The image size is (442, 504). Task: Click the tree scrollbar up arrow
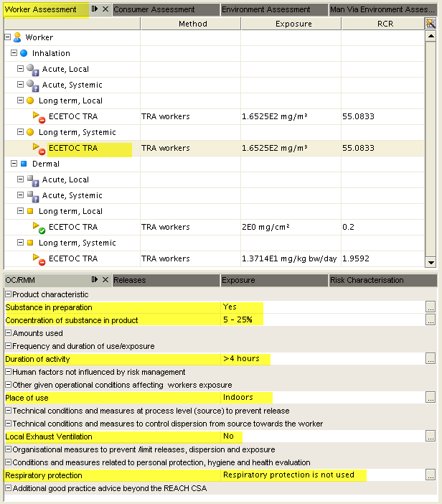[x=431, y=36]
